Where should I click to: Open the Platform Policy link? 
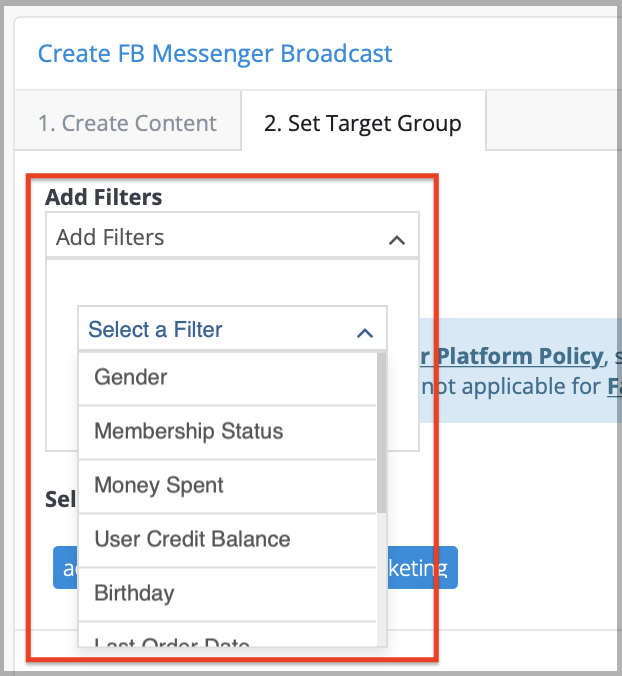(x=512, y=357)
